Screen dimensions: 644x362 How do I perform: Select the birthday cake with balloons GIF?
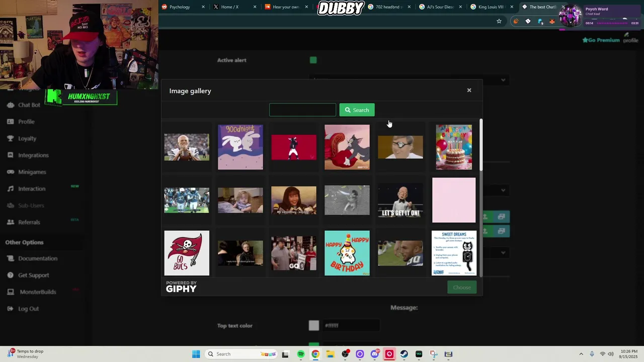tap(454, 147)
